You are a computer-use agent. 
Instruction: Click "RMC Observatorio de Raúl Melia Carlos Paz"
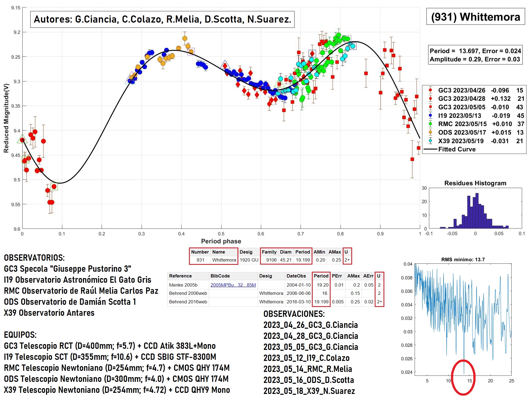point(81,291)
